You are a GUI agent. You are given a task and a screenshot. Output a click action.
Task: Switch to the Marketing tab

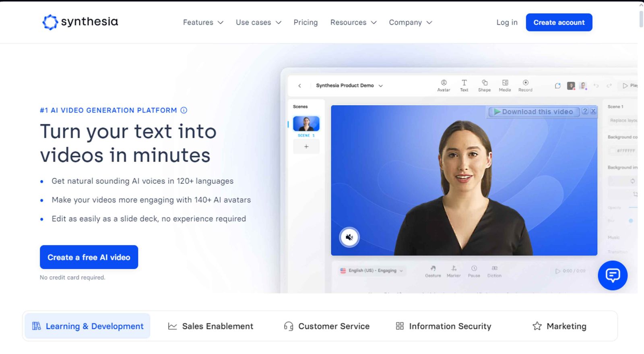pos(559,326)
